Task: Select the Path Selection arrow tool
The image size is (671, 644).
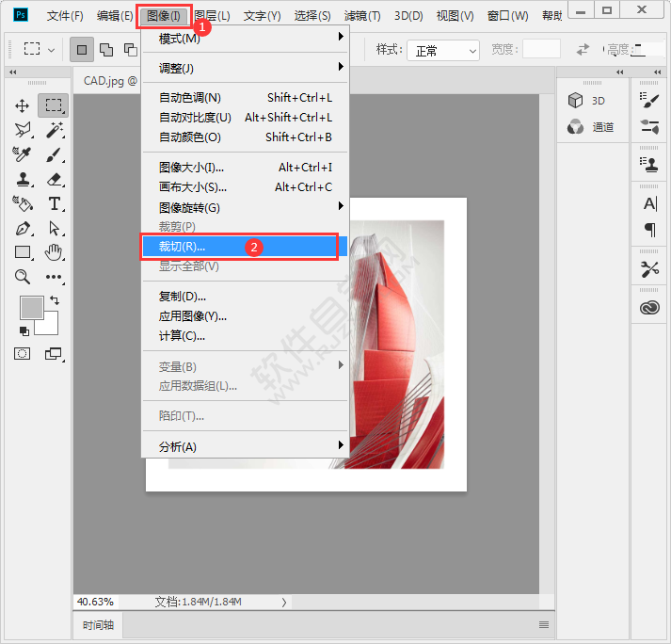Action: pyautogui.click(x=55, y=228)
